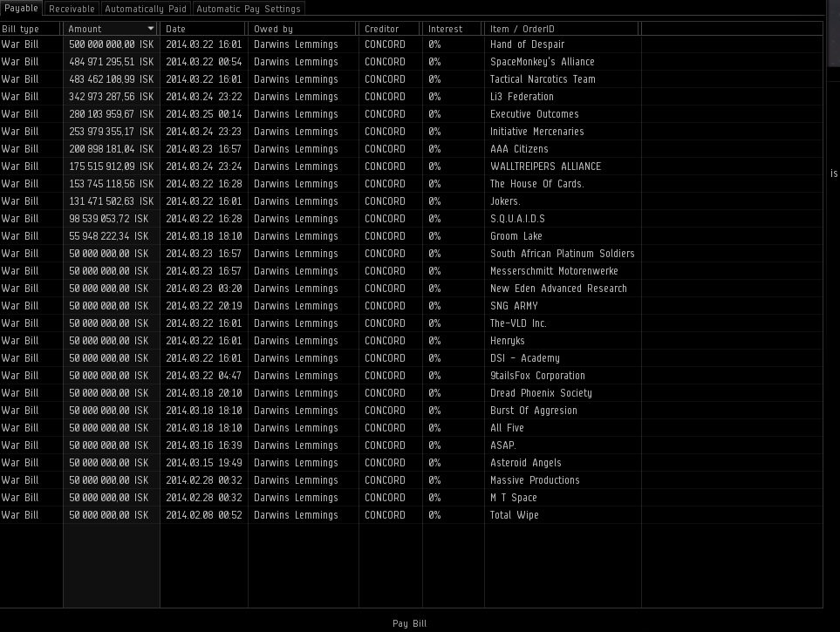This screenshot has height=632, width=840.
Task: Click date 2014.03.16 16:39
Action: coord(204,445)
